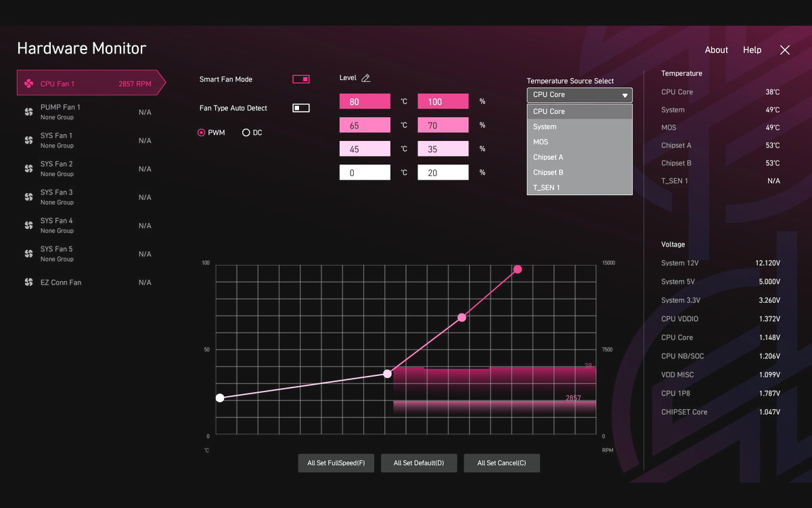Click All Set Cancel(C) button
812x508 pixels.
(502, 463)
